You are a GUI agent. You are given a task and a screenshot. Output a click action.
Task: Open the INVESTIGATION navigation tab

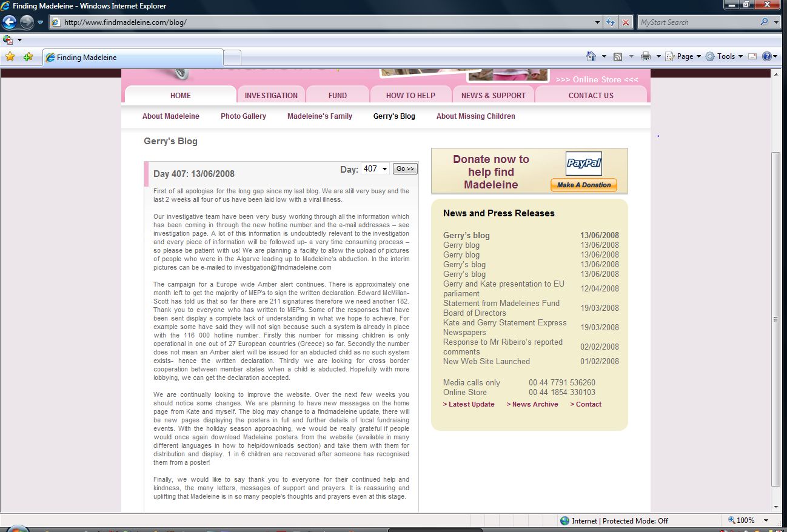pos(271,95)
